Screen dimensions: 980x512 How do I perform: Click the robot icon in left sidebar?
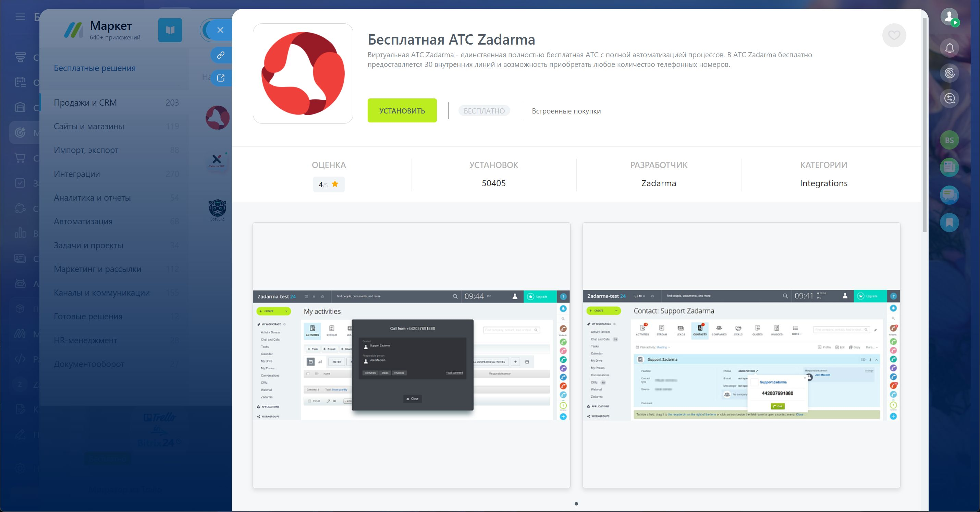point(20,284)
